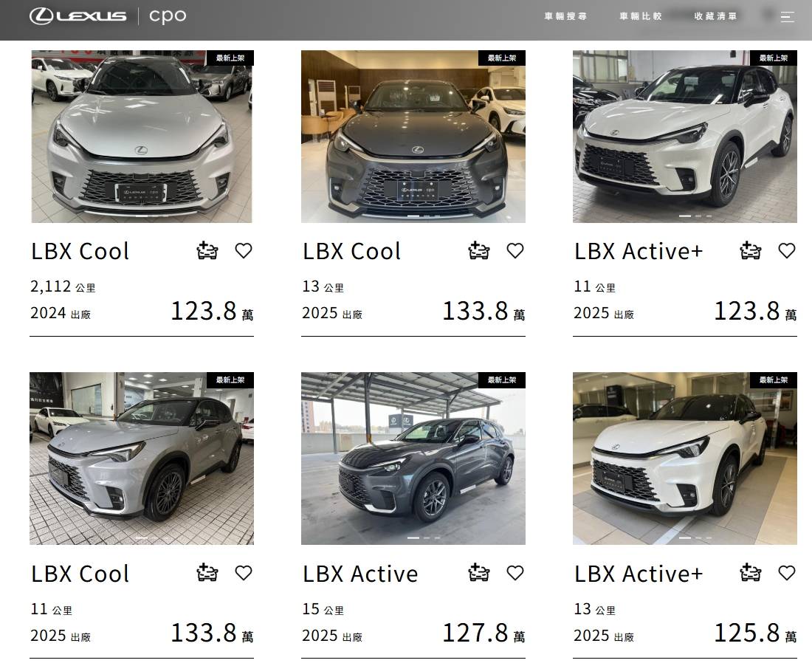The width and height of the screenshot is (812, 663).
Task: Favorite the LBX Cool with 13 公里
Action: pos(515,251)
